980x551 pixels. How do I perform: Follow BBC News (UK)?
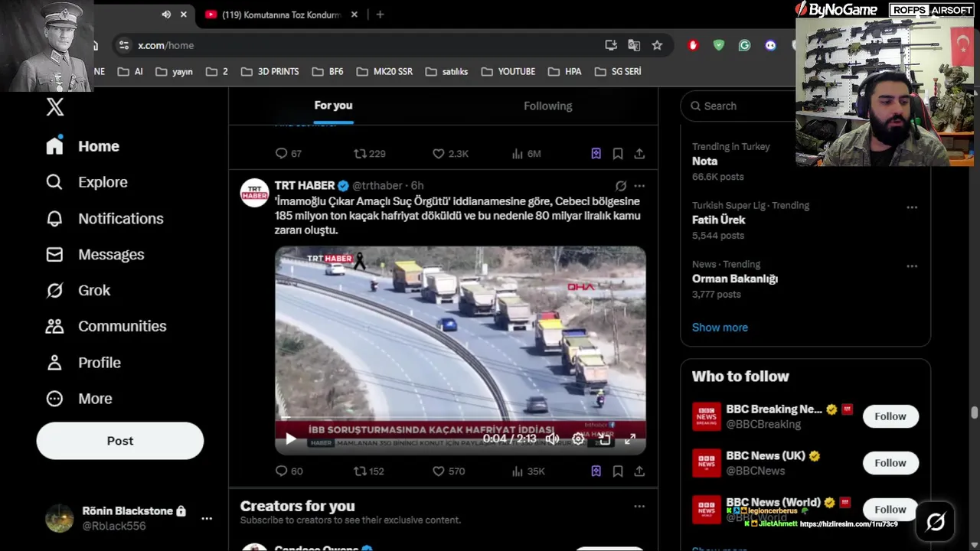890,463
